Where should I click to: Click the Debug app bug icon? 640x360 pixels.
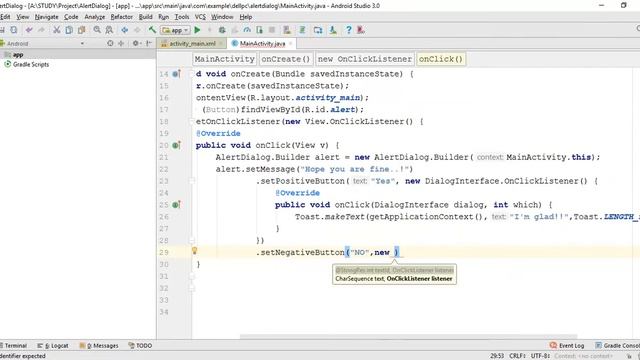tap(222, 30)
